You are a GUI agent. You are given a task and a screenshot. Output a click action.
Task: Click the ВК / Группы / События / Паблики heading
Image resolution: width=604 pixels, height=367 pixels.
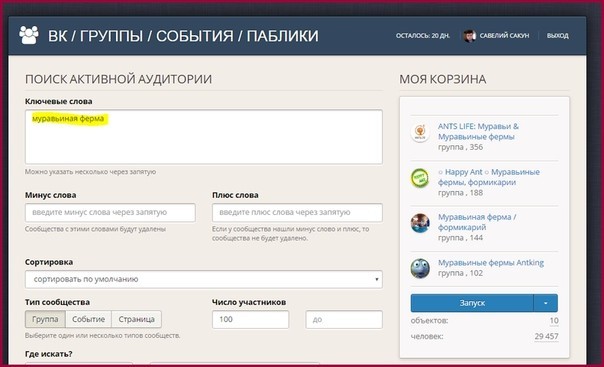click(x=183, y=36)
